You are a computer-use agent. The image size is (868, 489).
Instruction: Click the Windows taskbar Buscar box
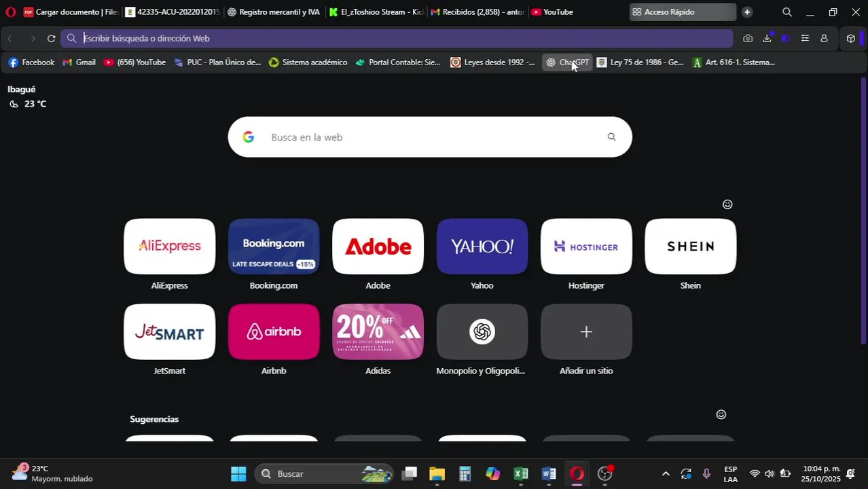(324, 474)
